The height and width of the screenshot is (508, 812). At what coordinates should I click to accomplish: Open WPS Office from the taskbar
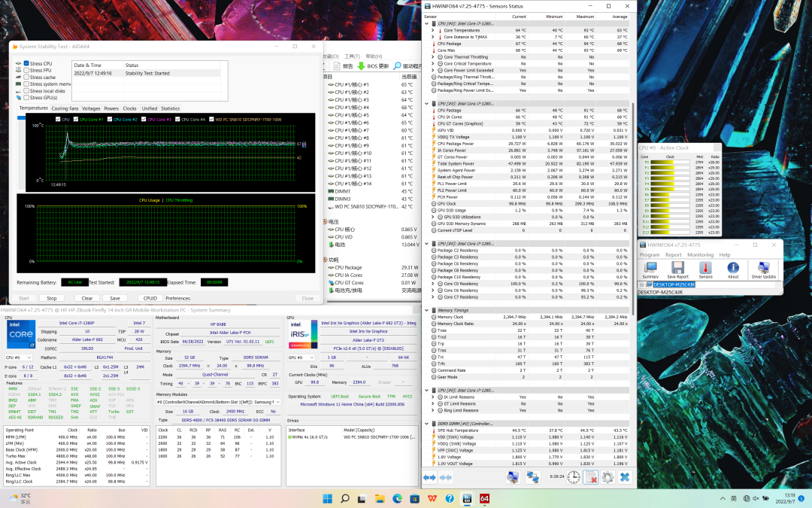pyautogui.click(x=432, y=499)
